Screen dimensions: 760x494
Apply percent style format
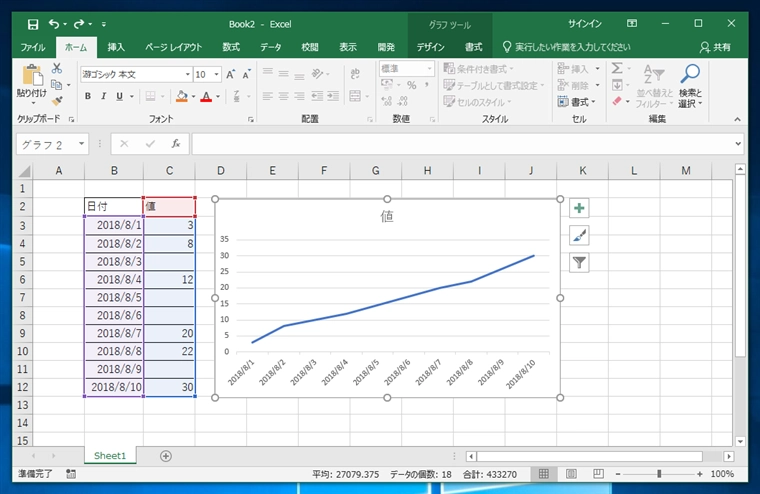412,85
